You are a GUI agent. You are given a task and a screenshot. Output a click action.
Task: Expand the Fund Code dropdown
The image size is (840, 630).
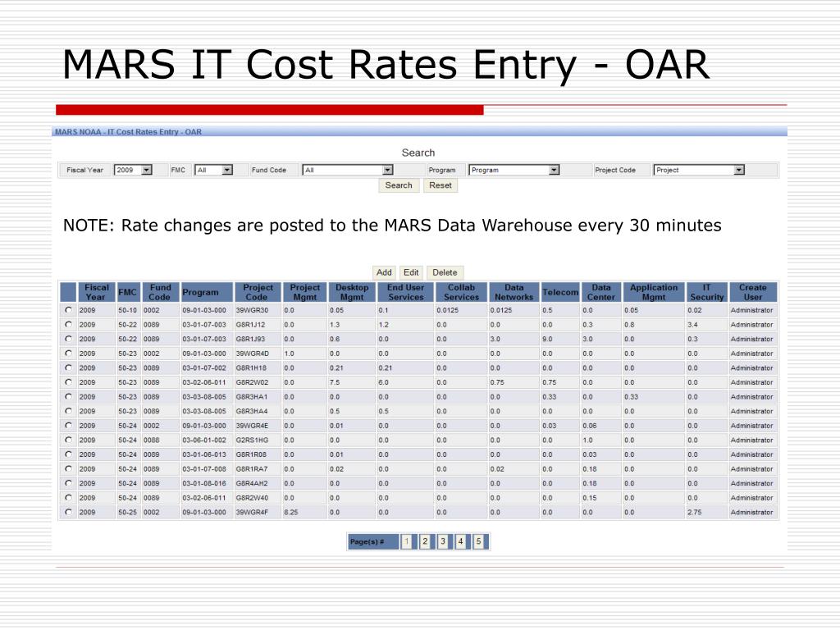tap(348, 170)
